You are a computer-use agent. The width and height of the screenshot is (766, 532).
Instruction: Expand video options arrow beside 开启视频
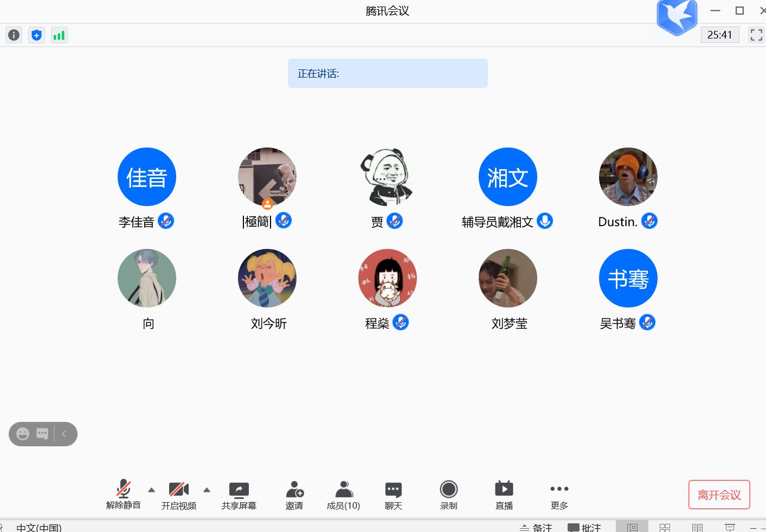207,490
